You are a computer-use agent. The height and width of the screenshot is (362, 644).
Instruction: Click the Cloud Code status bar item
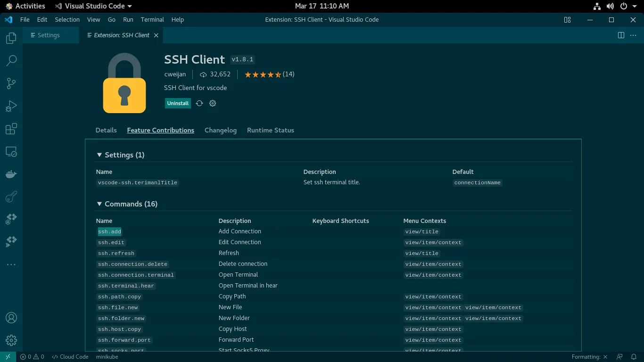(70, 357)
